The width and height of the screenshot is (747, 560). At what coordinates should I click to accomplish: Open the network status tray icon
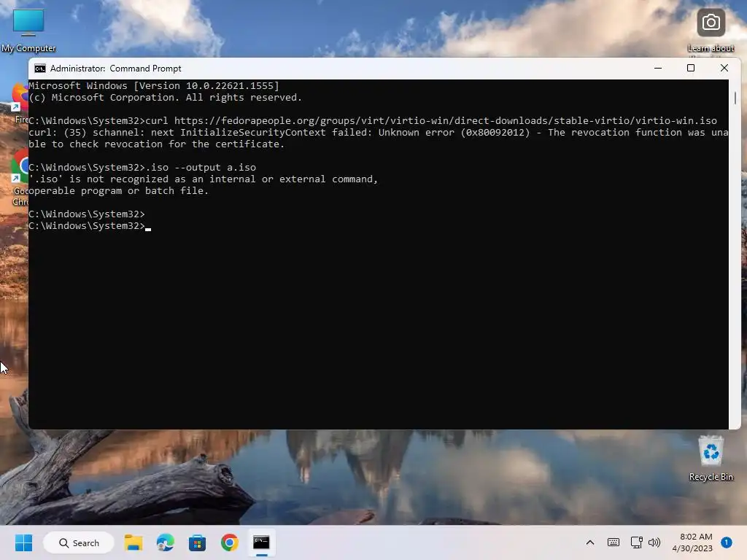coord(636,542)
